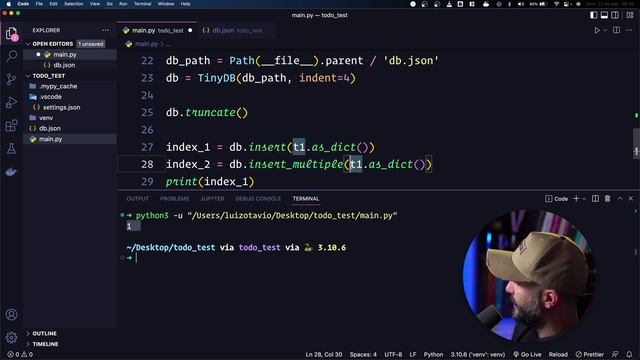This screenshot has height=360, width=640.
Task: Switch to the main.py editor tab
Action: click(x=157, y=30)
